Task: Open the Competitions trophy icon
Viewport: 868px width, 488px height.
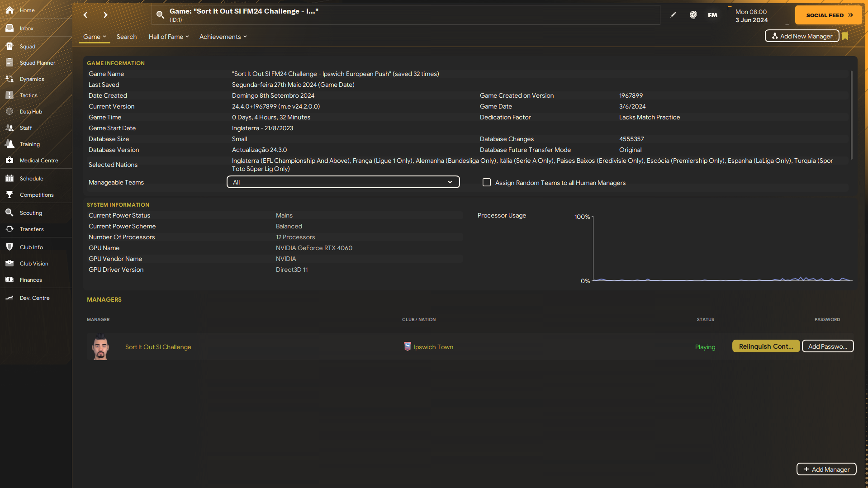Action: coord(9,194)
